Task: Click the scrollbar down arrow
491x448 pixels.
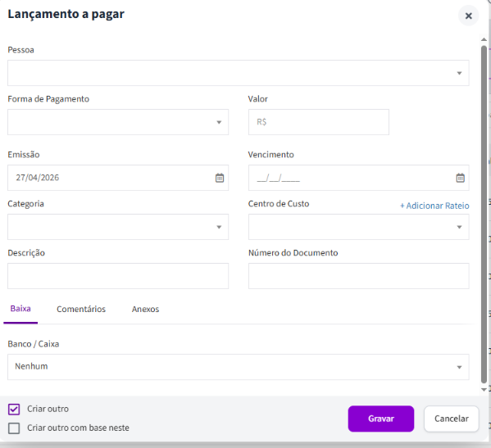Action: 484,390
